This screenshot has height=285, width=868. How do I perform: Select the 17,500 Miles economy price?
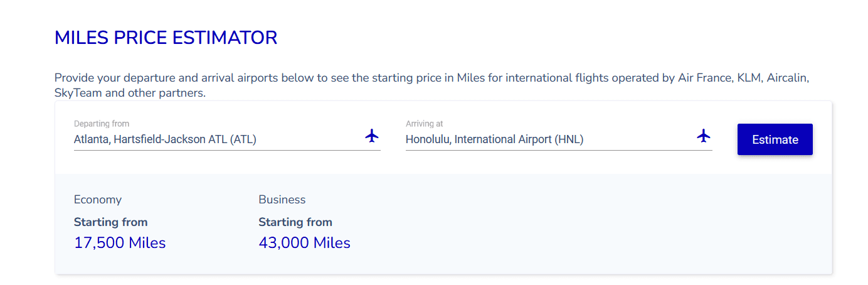click(120, 243)
